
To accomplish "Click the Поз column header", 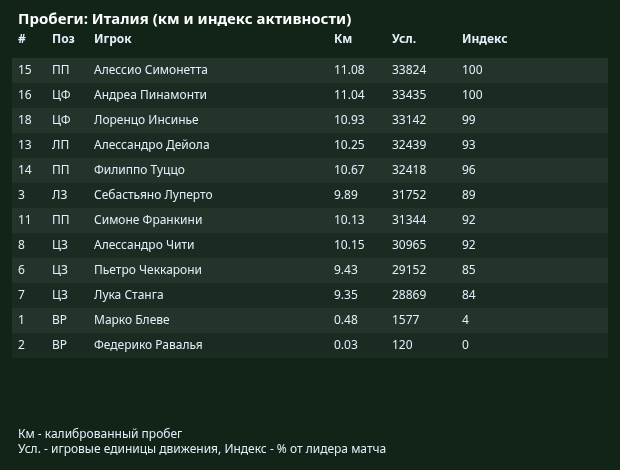I will click(63, 39).
